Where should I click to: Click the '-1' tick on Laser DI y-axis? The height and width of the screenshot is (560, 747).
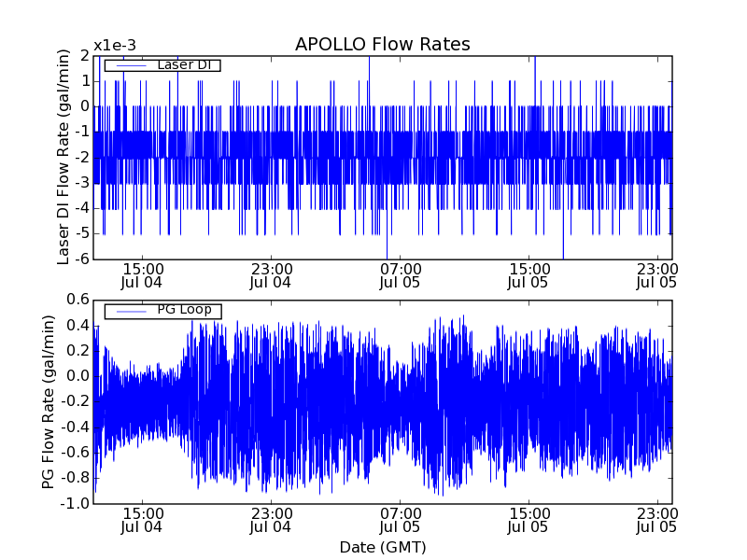[82, 132]
